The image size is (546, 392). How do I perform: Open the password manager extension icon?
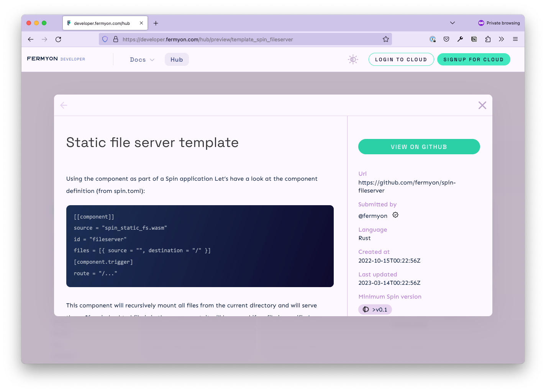click(x=433, y=39)
